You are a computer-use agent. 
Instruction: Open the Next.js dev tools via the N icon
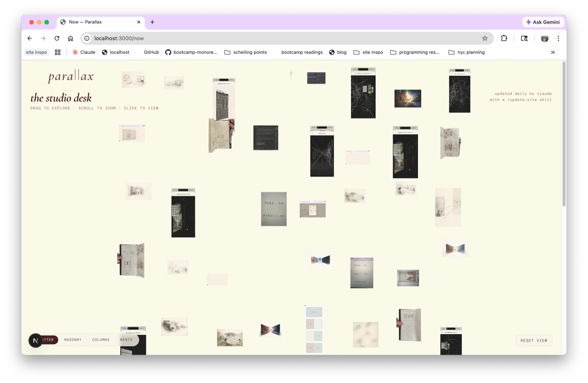click(35, 340)
